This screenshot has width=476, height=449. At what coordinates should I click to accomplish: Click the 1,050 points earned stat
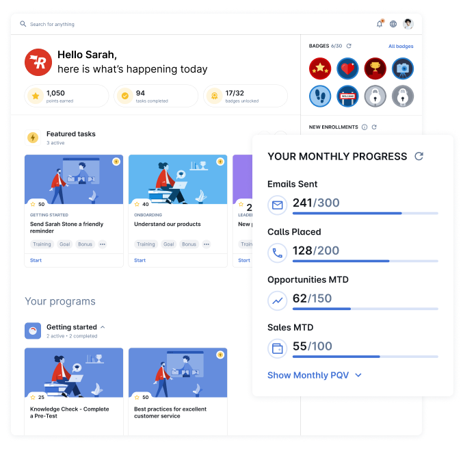tap(66, 96)
